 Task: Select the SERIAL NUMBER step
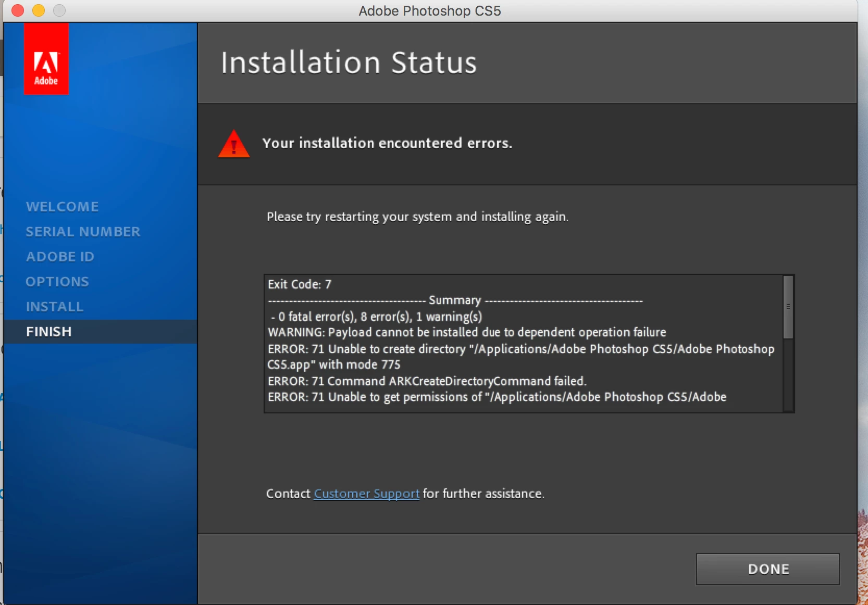click(83, 232)
